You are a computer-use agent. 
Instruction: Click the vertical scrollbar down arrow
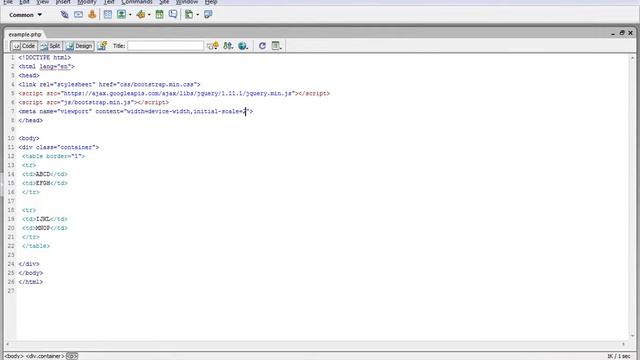tap(632, 336)
